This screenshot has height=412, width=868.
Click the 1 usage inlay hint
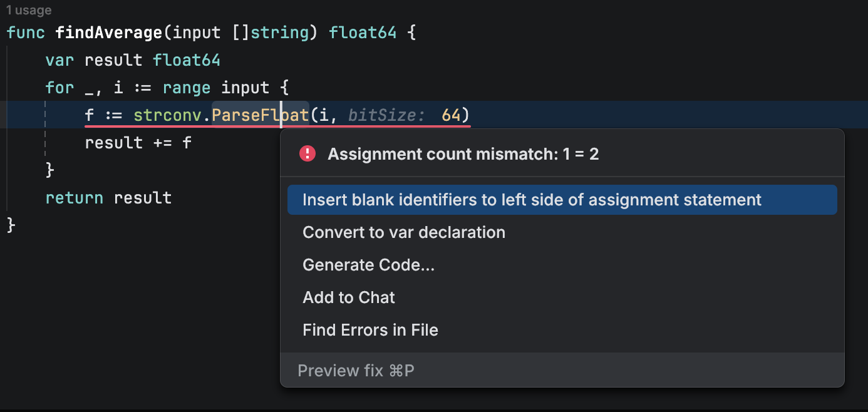click(x=29, y=11)
